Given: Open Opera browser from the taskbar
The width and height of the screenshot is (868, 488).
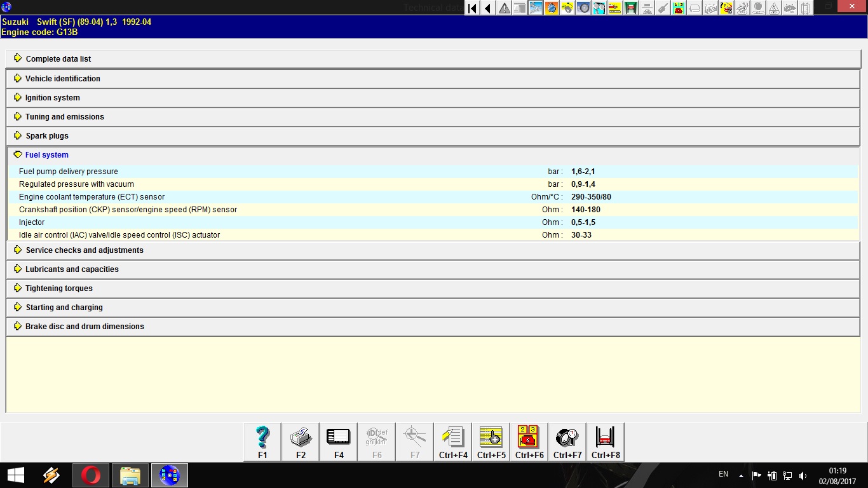Looking at the screenshot, I should coord(91,475).
